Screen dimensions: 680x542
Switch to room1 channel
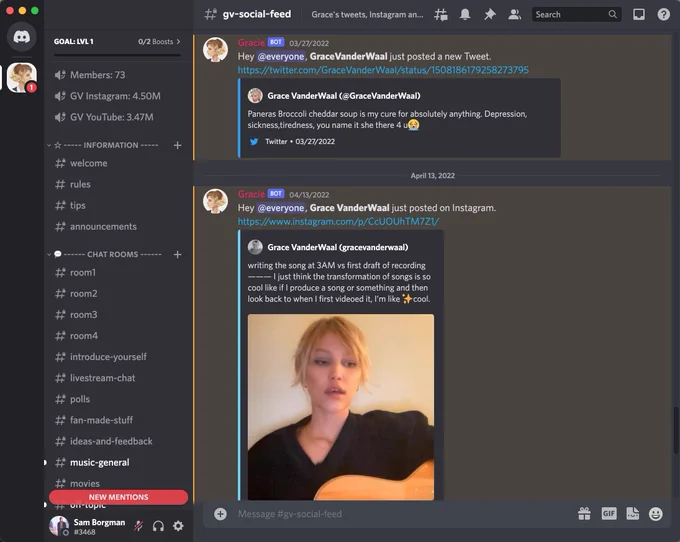[x=117, y=273]
